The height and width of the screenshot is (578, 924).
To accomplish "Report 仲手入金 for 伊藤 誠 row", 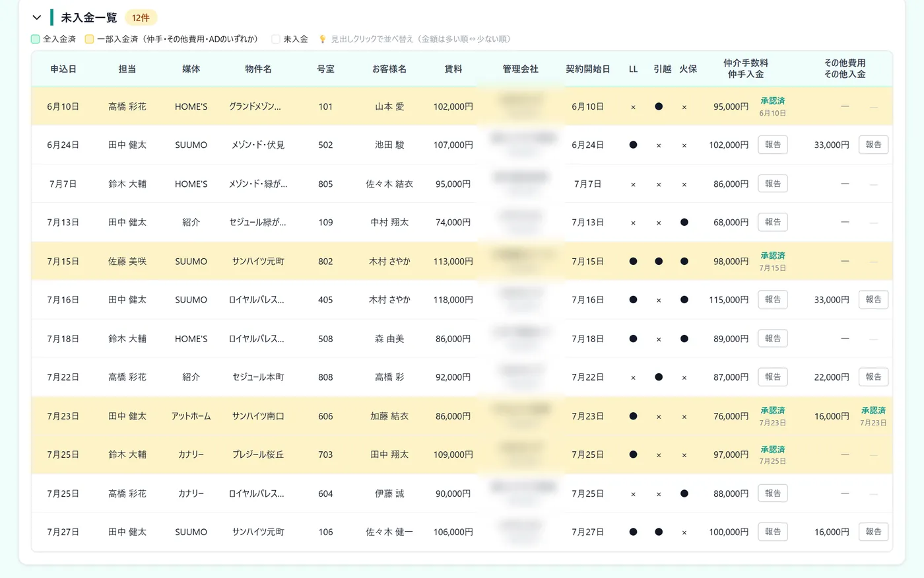I will coord(773,493).
